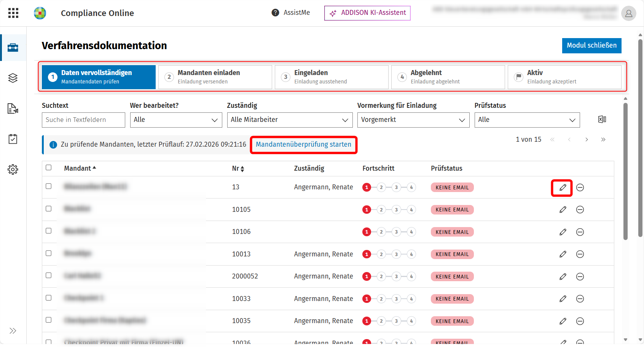
Task: Tick the checkbox for client 2000052
Action: click(x=49, y=275)
